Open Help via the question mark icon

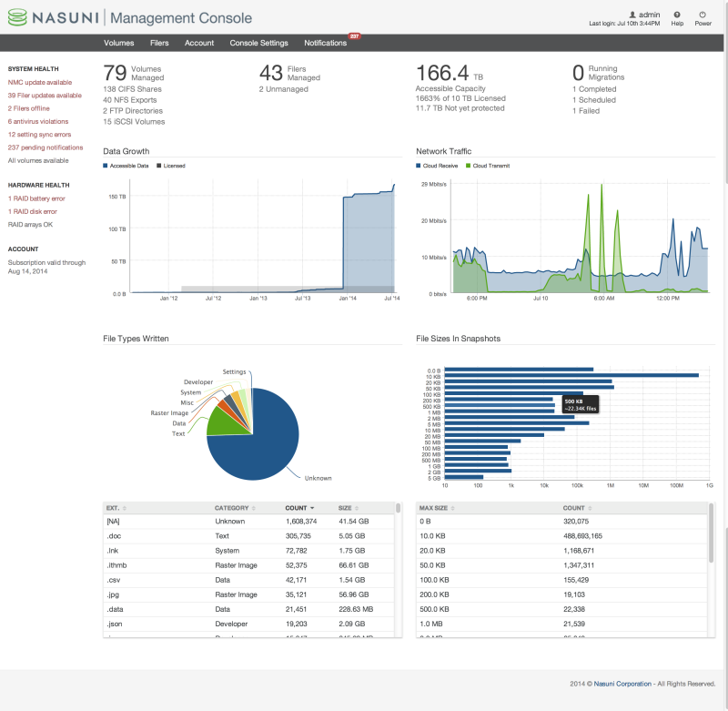(677, 15)
